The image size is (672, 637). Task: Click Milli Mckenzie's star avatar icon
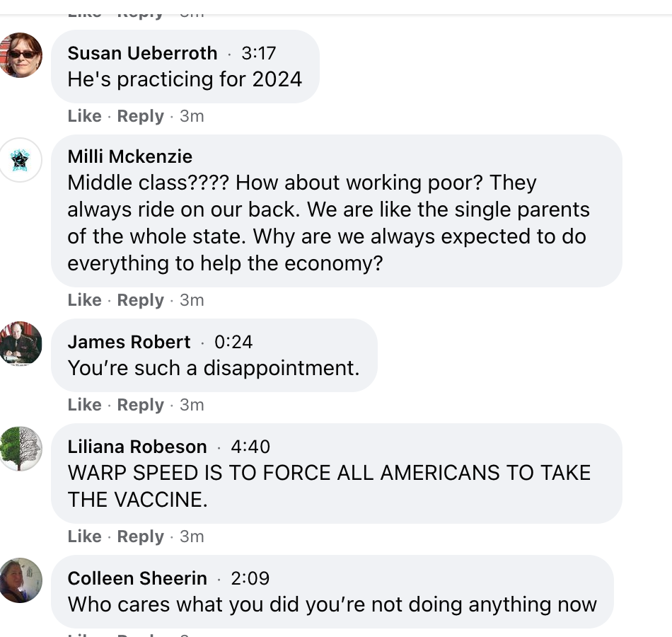tap(21, 159)
